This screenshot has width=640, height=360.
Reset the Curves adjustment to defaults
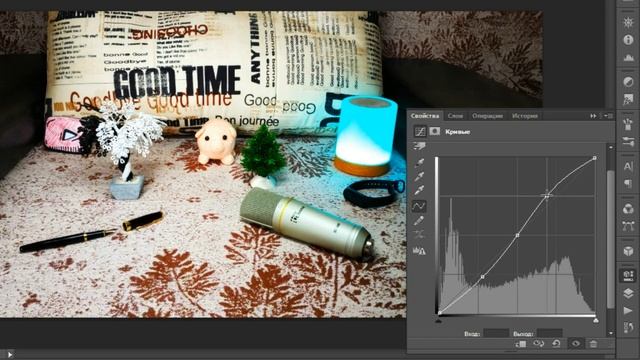click(556, 344)
